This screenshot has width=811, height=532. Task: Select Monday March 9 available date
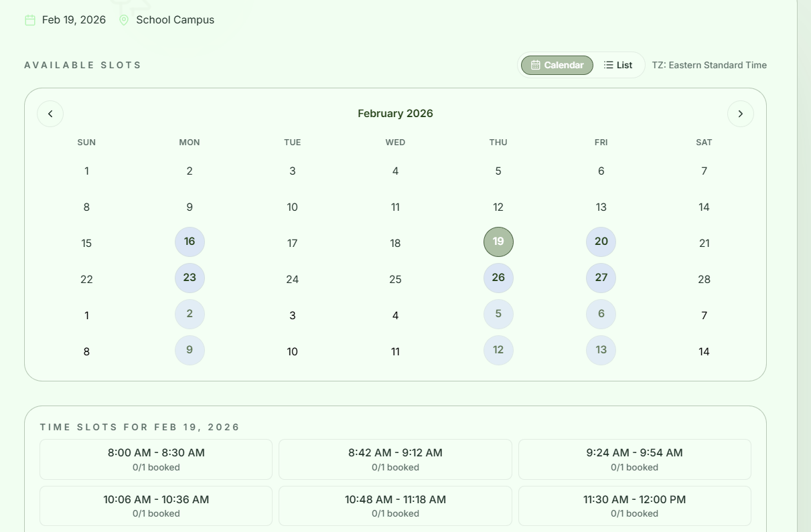pos(190,350)
